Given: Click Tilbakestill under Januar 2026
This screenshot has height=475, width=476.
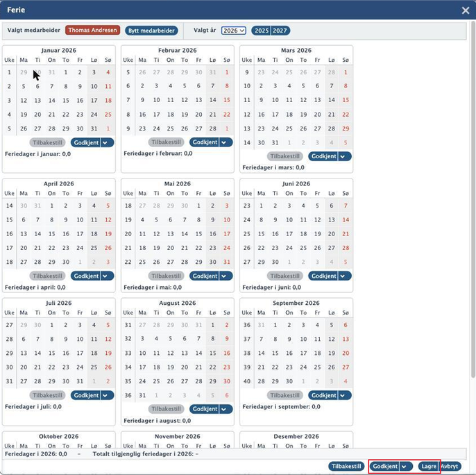Looking at the screenshot, I should point(47,142).
